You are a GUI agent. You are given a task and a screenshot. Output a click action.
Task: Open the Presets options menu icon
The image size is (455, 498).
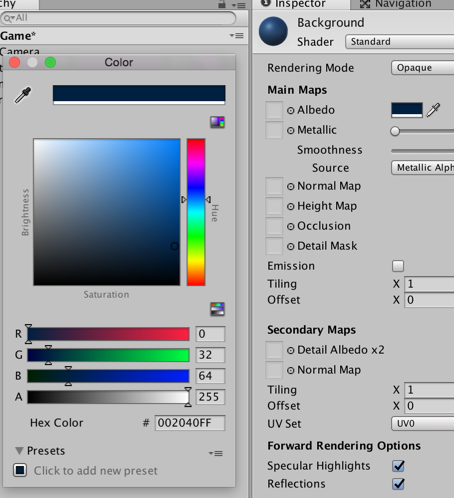[216, 453]
